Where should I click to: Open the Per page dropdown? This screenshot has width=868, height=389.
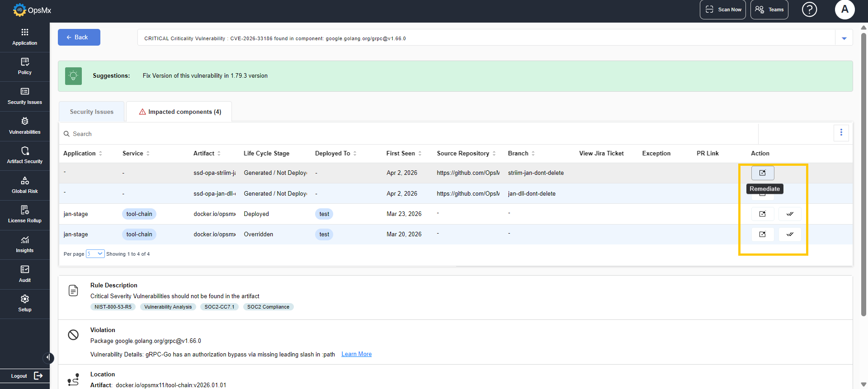95,254
